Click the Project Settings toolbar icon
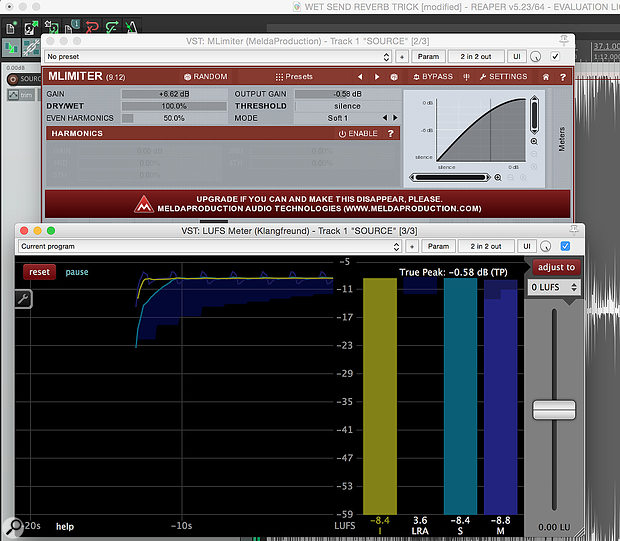 72,28
